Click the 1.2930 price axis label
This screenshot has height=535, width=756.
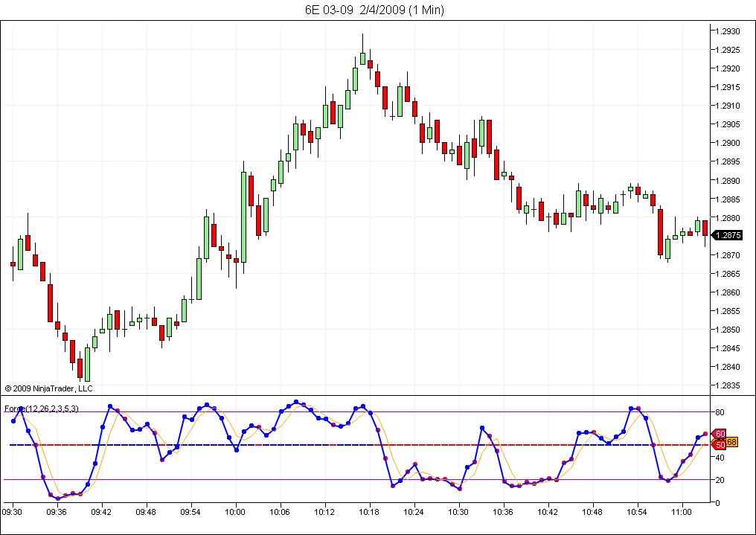coord(728,31)
